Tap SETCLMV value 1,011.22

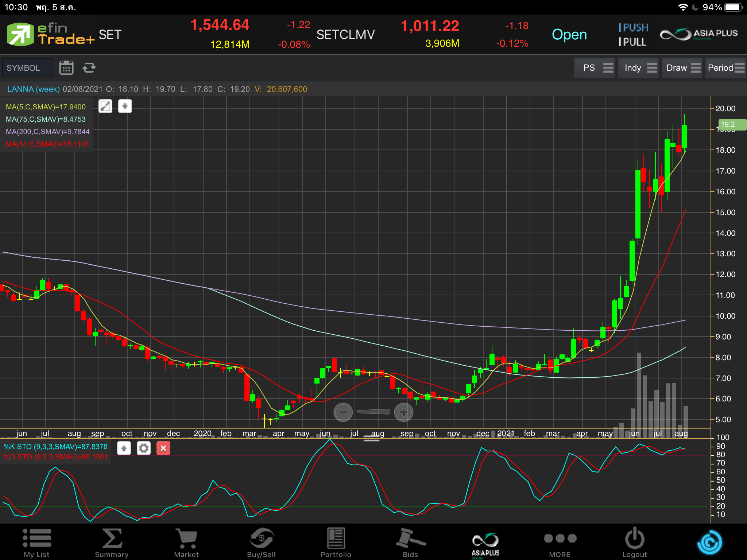click(x=430, y=26)
